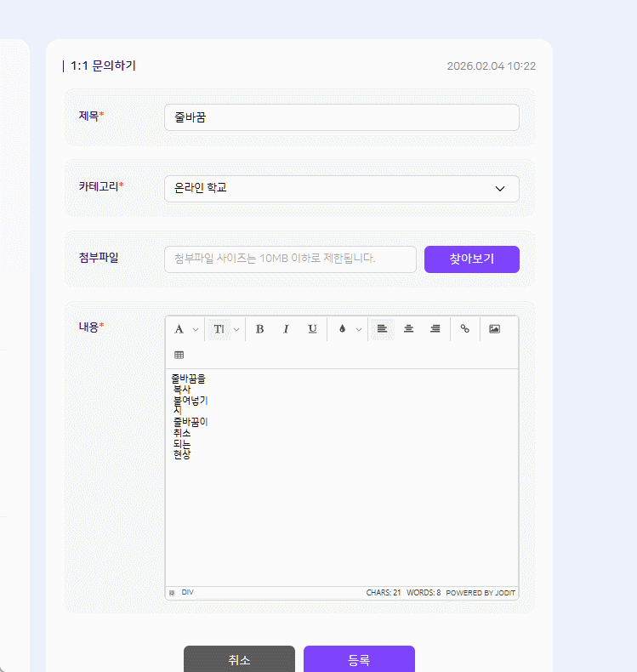Open the text color drop icon
Image resolution: width=637 pixels, height=672 pixels.
click(342, 329)
